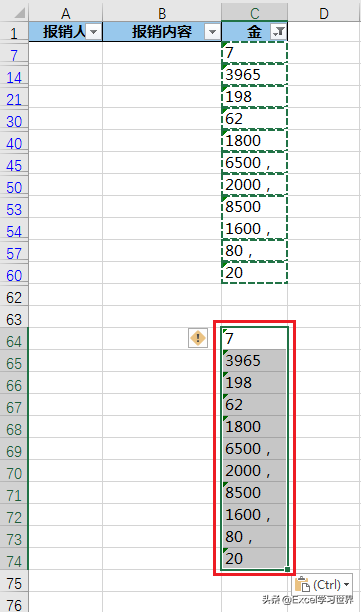The image size is (361, 612).
Task: Click pasted cell 2000 in row 70
Action: [x=254, y=470]
